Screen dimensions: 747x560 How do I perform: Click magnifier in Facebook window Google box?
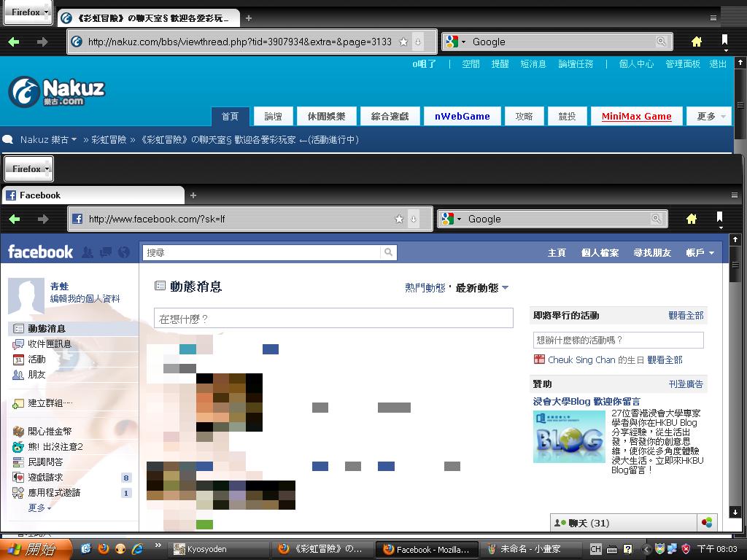657,219
